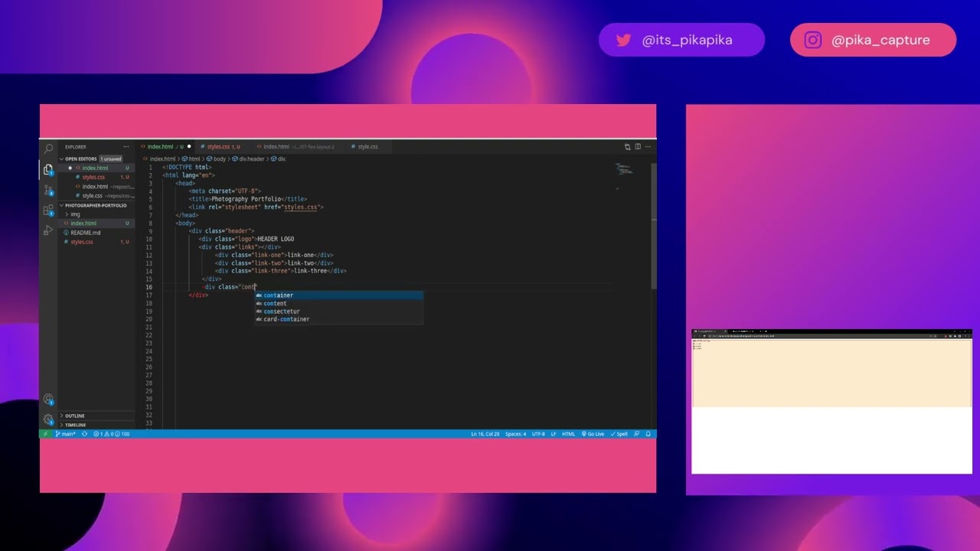Click line number 16 in the gutter
The width and height of the screenshot is (980, 551).
[x=149, y=287]
